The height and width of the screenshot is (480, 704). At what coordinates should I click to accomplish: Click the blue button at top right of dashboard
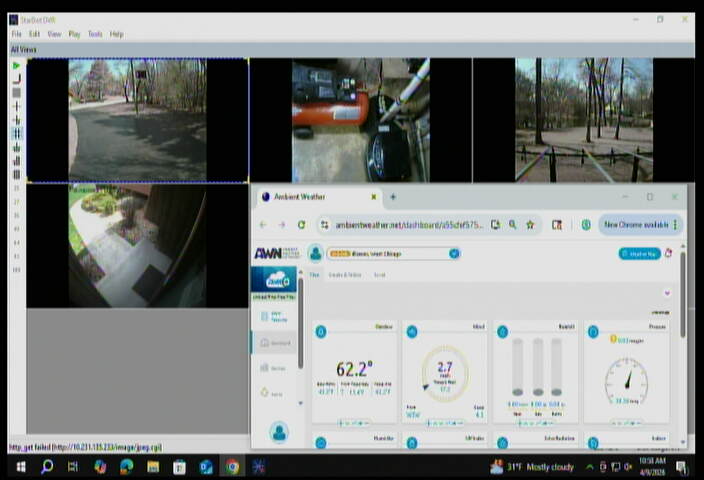639,254
